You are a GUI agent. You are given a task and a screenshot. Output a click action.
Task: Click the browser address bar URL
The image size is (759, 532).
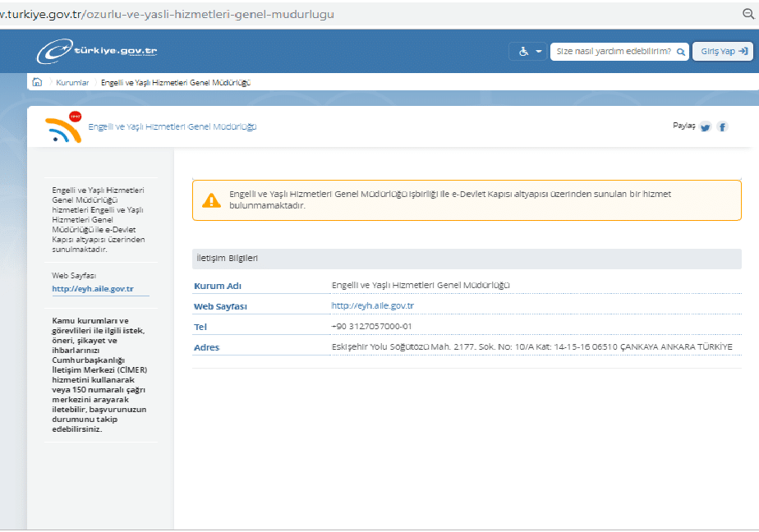tap(167, 14)
